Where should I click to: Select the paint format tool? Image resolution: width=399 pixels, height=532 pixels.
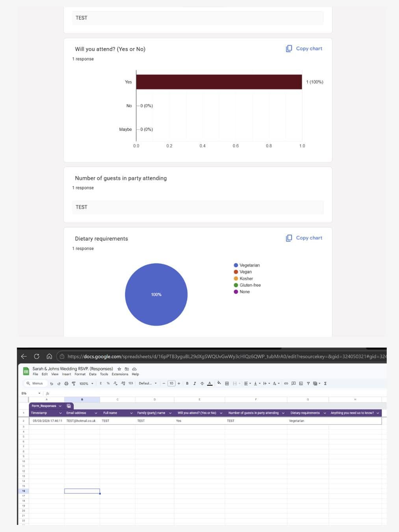(x=74, y=383)
